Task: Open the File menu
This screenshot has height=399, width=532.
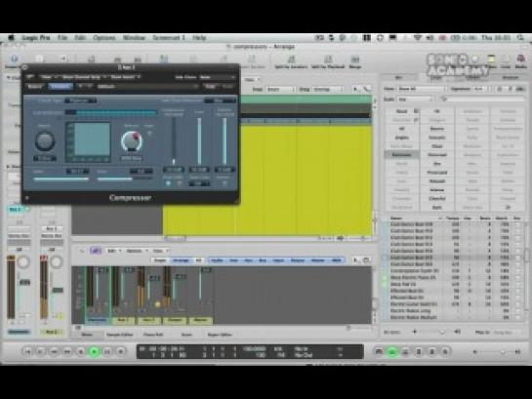Action: [x=62, y=38]
